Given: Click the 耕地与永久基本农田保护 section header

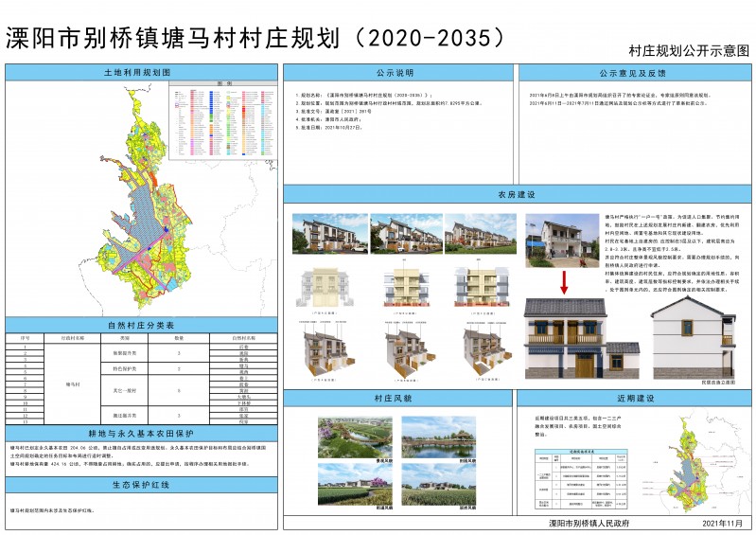Looking at the screenshot, I should pyautogui.click(x=141, y=434).
